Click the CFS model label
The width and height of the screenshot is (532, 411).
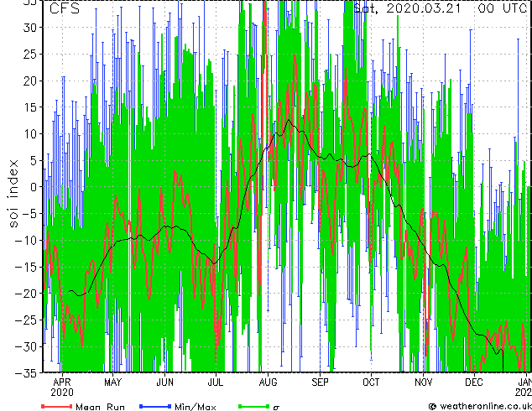pyautogui.click(x=65, y=8)
